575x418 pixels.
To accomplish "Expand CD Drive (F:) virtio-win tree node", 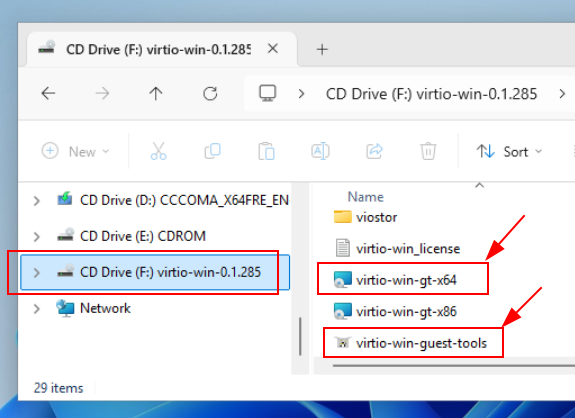I will coord(36,272).
